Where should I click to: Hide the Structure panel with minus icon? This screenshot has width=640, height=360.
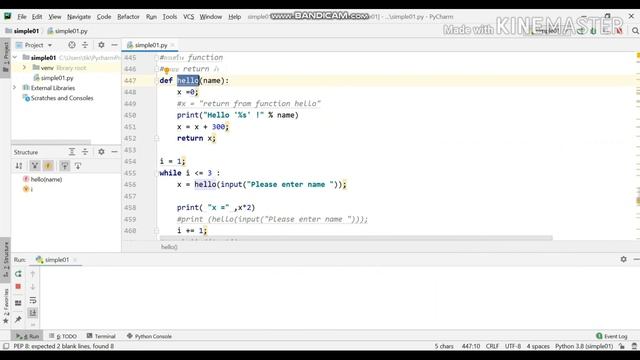click(114, 152)
